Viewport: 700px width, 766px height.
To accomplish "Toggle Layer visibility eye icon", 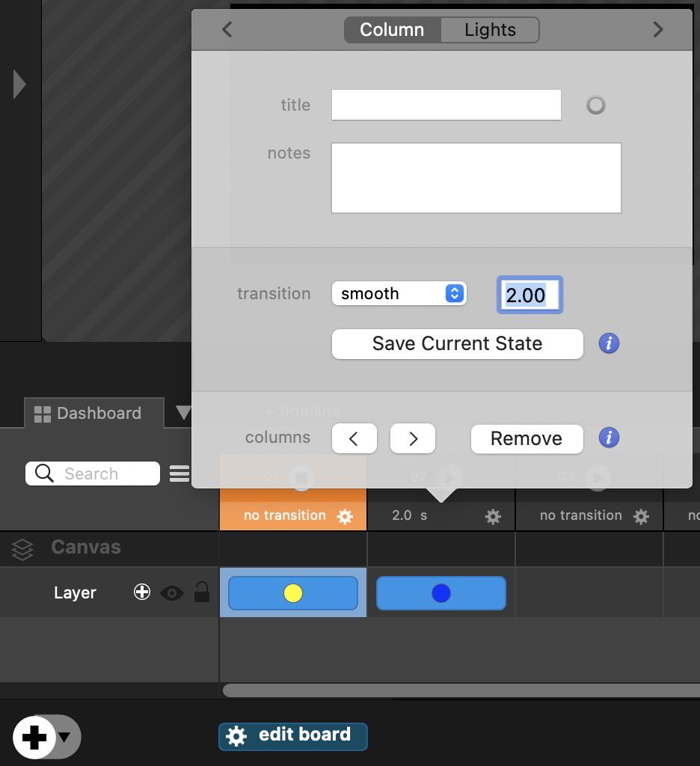I will click(172, 593).
